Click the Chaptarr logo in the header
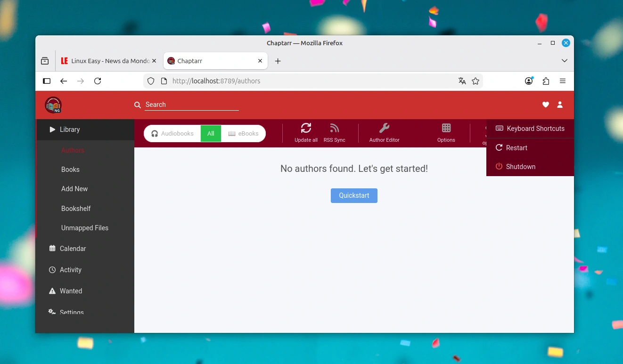The height and width of the screenshot is (364, 623). coord(53,105)
